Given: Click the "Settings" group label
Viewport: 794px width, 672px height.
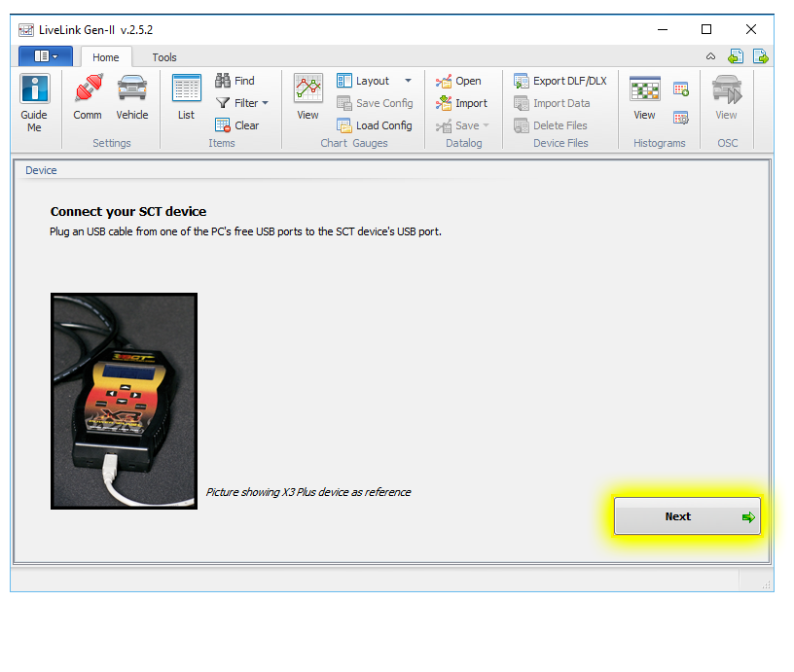Looking at the screenshot, I should pyautogui.click(x=111, y=143).
